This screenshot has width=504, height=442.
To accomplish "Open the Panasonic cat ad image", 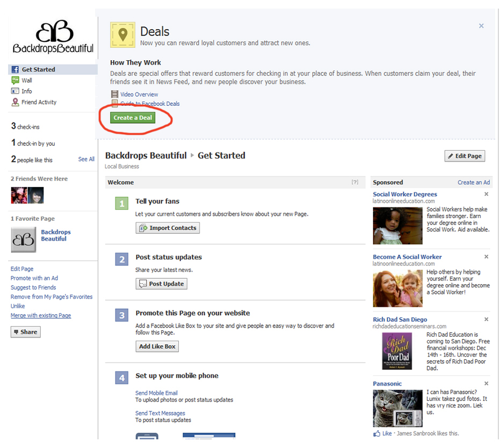I will point(398,408).
